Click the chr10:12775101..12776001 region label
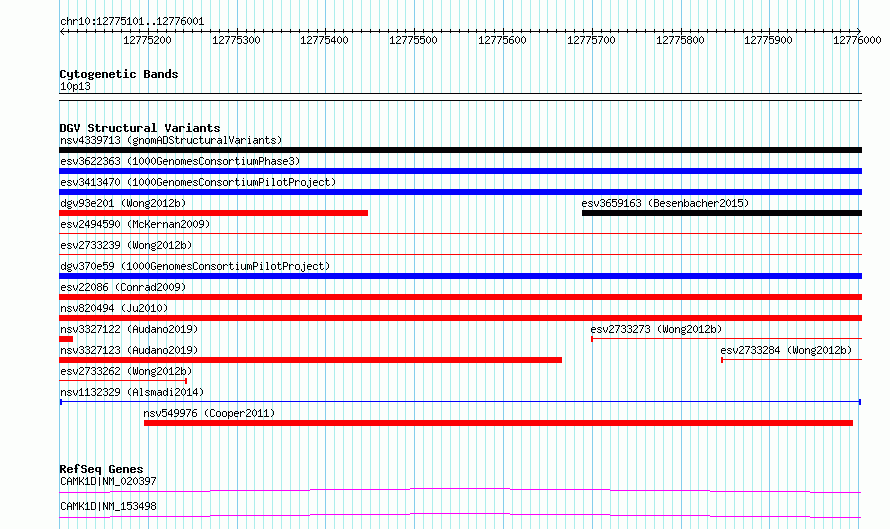The height and width of the screenshot is (529, 890). point(132,22)
